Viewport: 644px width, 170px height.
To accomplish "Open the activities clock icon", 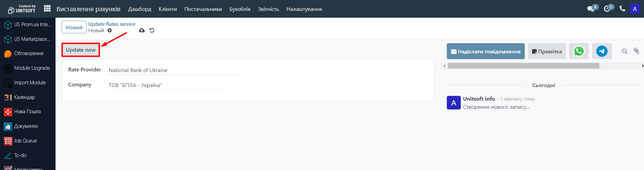I will 607,9.
